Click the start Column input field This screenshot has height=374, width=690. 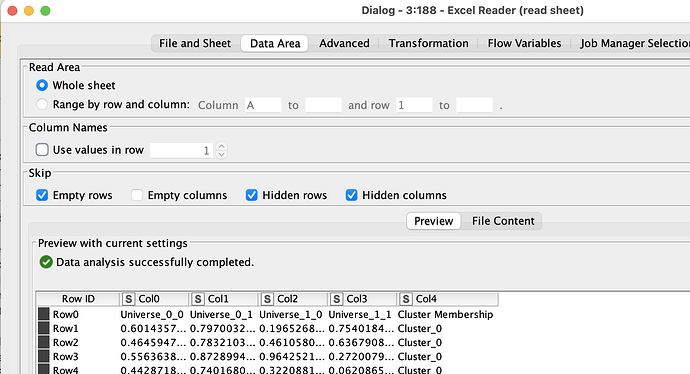click(263, 105)
